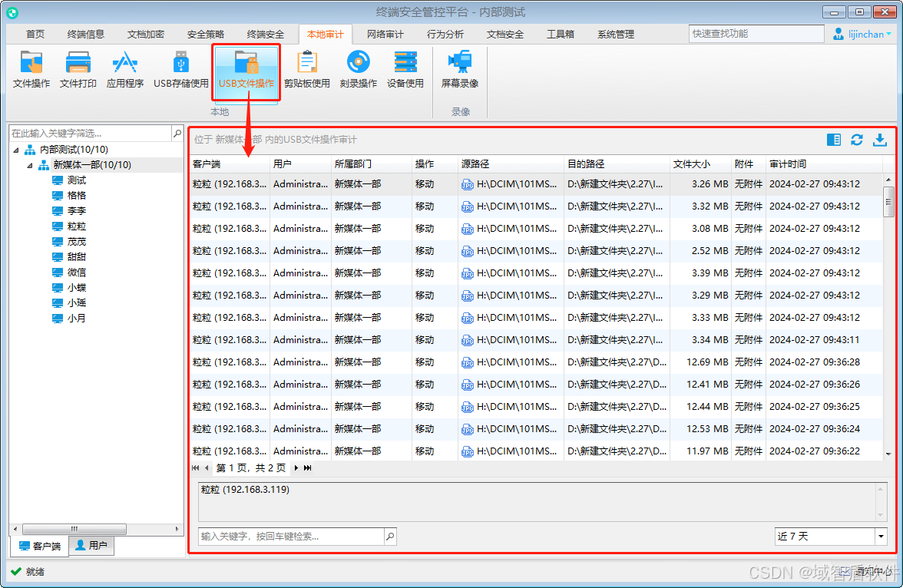The image size is (903, 588).
Task: Sort by the 目的路径 column header
Action: click(x=617, y=164)
